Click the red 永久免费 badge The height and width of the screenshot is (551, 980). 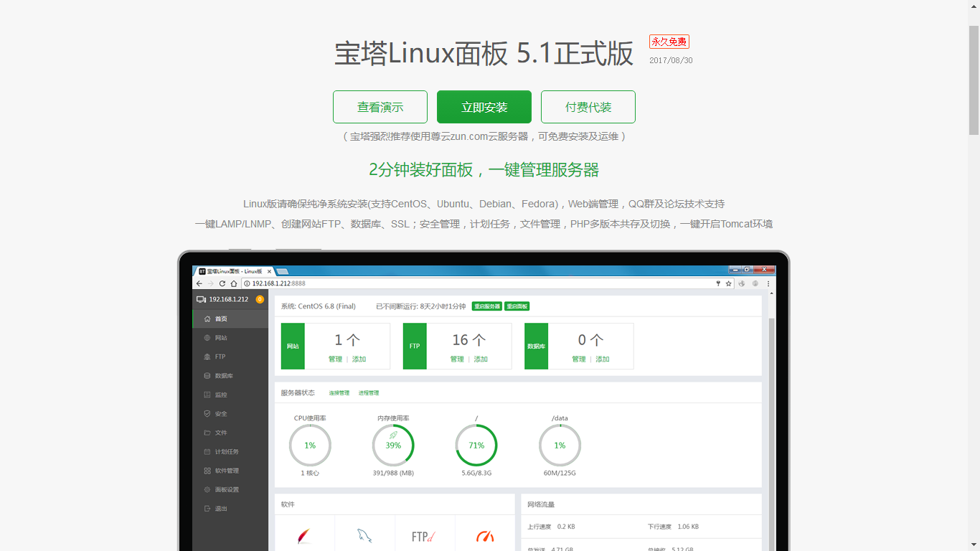coord(669,42)
